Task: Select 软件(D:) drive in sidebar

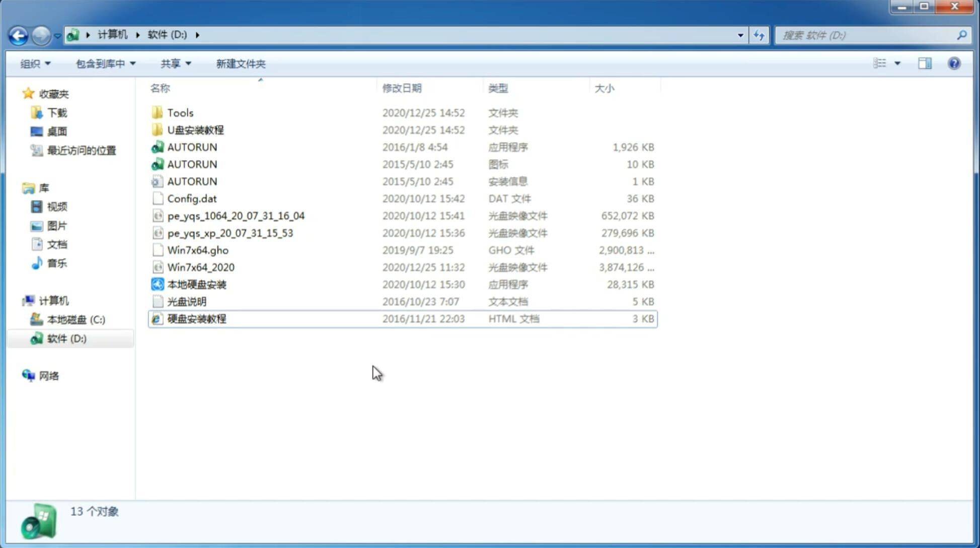Action: [x=66, y=338]
